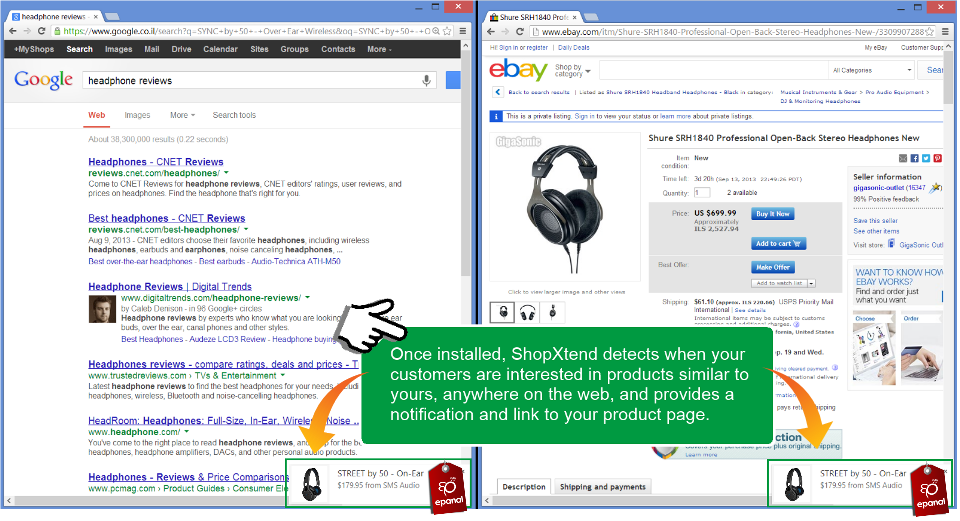960x521 pixels.
Task: Click the epanal tag in the eBay window notification
Action: pos(931,490)
